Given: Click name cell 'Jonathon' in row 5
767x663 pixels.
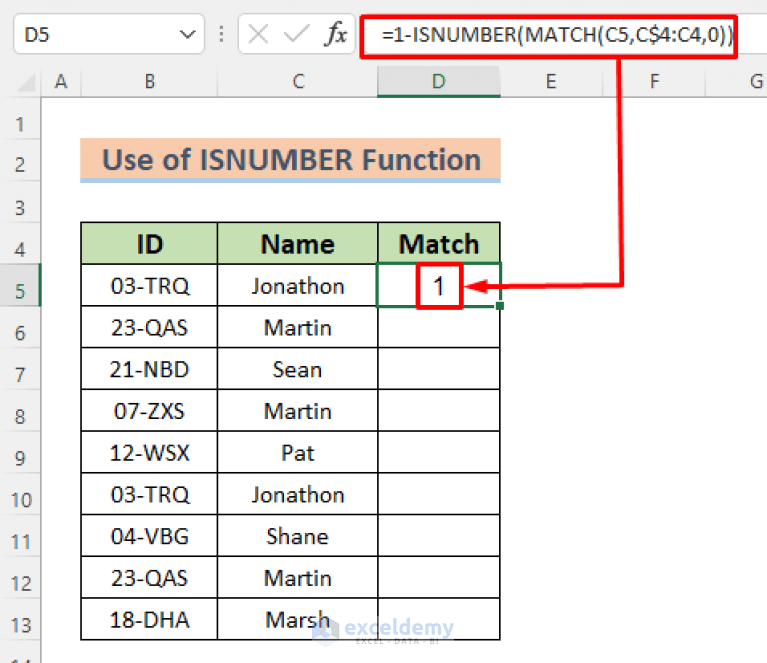Looking at the screenshot, I should (x=298, y=285).
